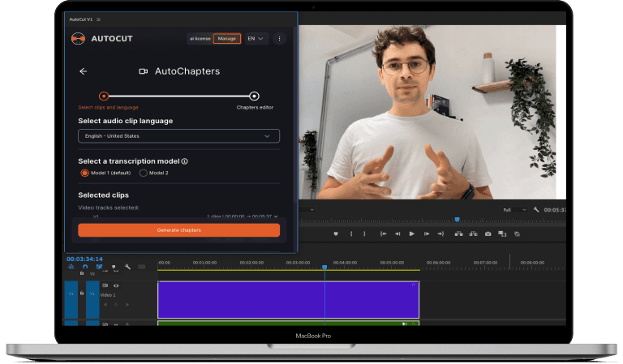The height and width of the screenshot is (364, 623).
Task: Click the AutoCut V1 panel tab
Action: [80, 19]
